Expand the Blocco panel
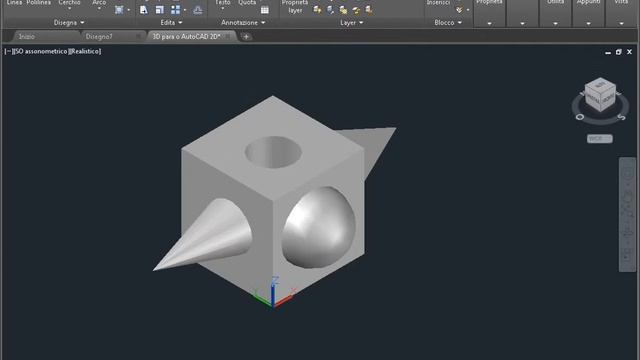This screenshot has height=360, width=640. [448, 23]
